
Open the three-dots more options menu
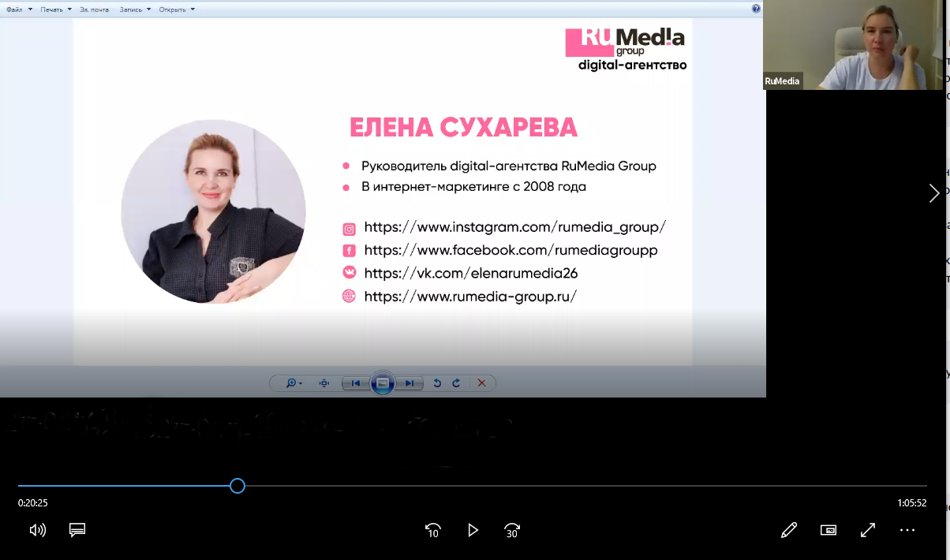907,530
